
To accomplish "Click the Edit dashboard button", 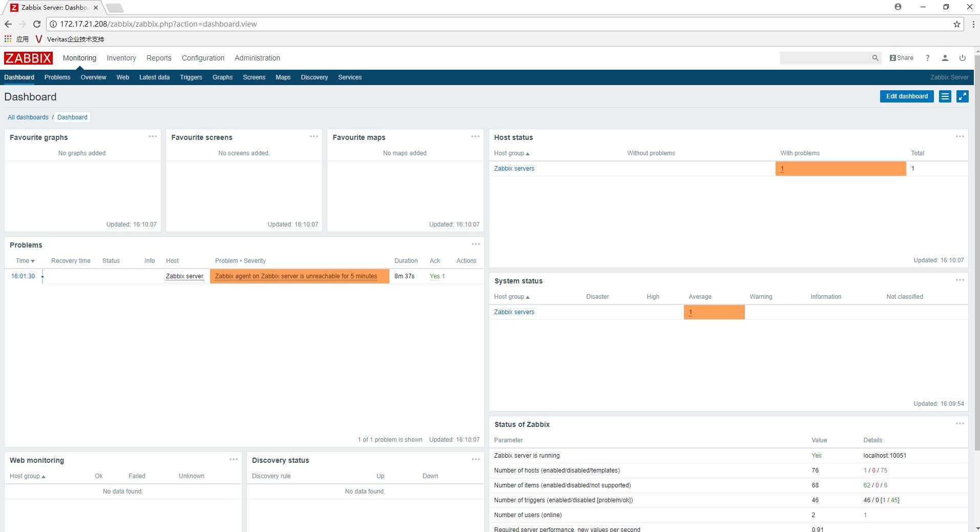I will pyautogui.click(x=907, y=96).
